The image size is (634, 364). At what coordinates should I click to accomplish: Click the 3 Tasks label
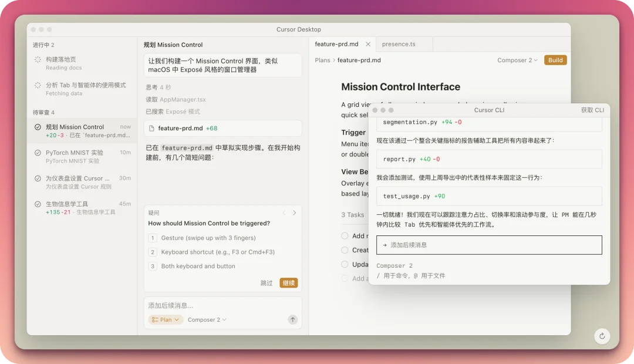point(353,215)
